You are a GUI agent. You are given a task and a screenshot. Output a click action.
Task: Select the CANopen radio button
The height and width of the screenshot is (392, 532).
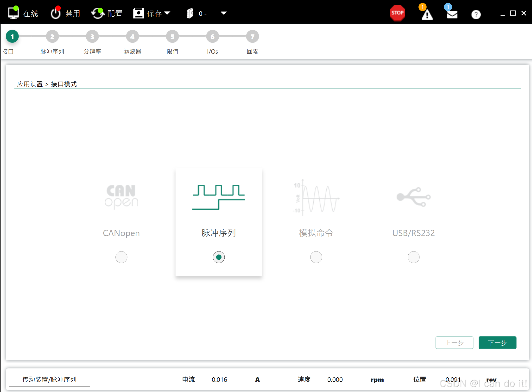coord(121,257)
